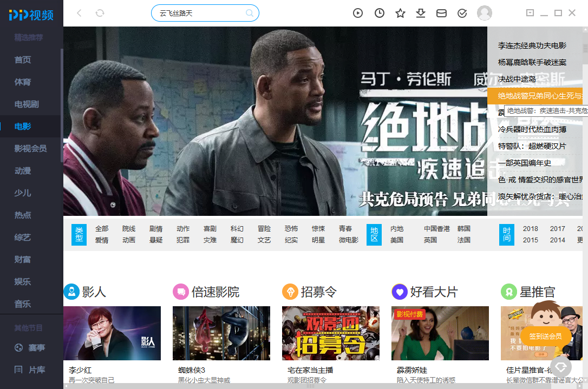Open 影视会员 in the sidebar
Viewport: 588px width, 389px height.
(31, 148)
